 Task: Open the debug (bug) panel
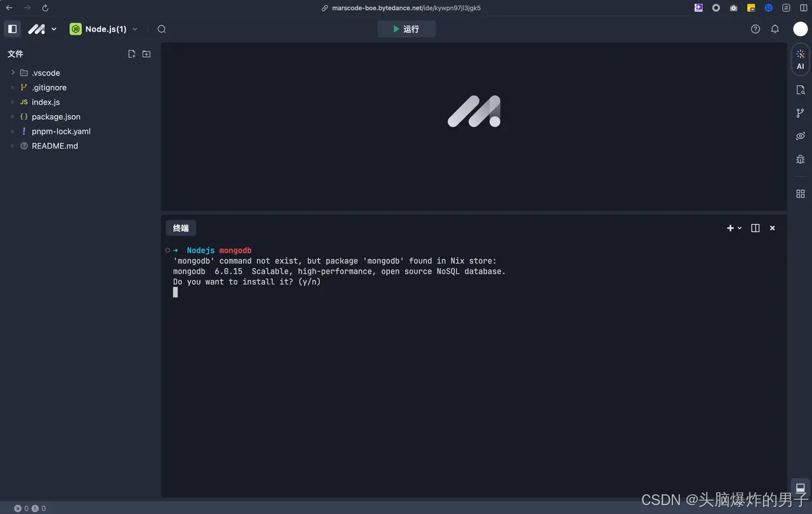[x=800, y=159]
